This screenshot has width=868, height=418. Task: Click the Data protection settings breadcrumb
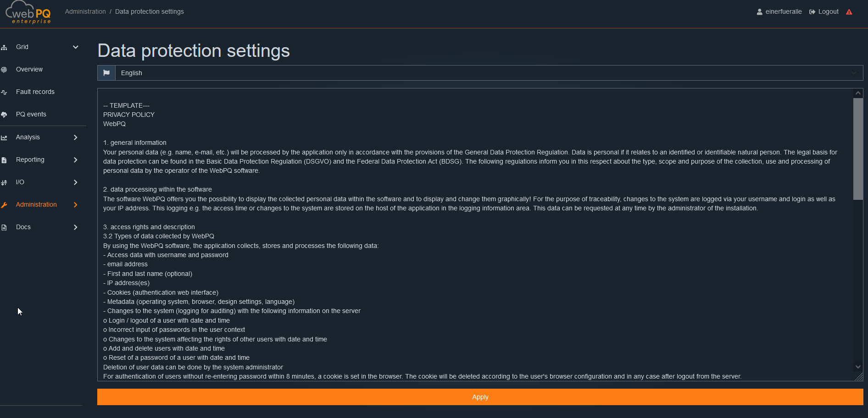[x=149, y=11]
